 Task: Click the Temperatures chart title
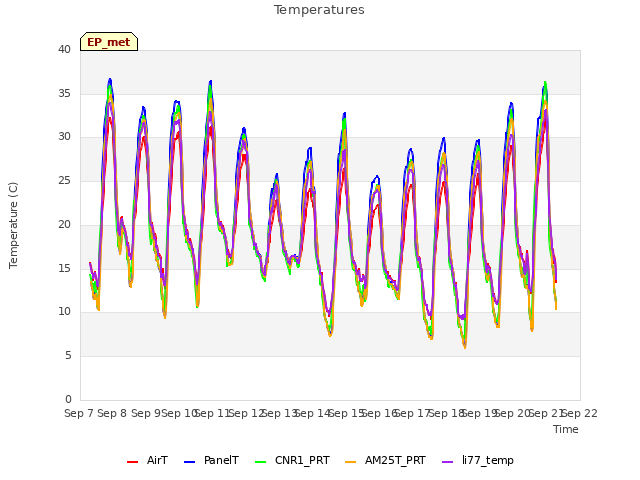coord(319,10)
